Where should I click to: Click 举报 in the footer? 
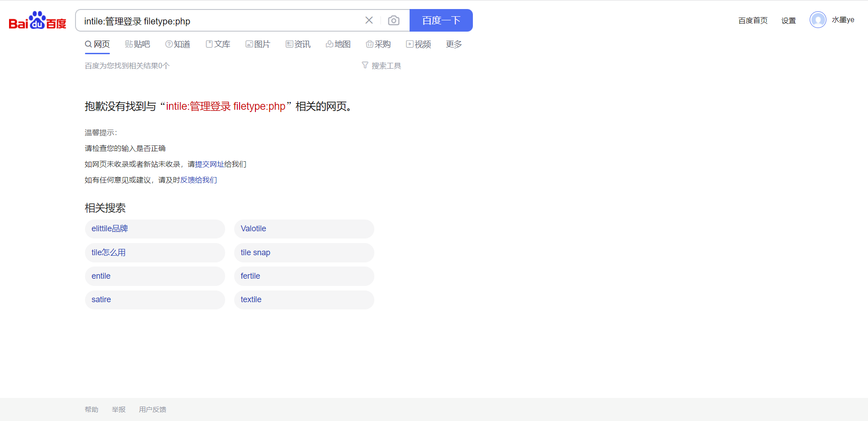118,410
